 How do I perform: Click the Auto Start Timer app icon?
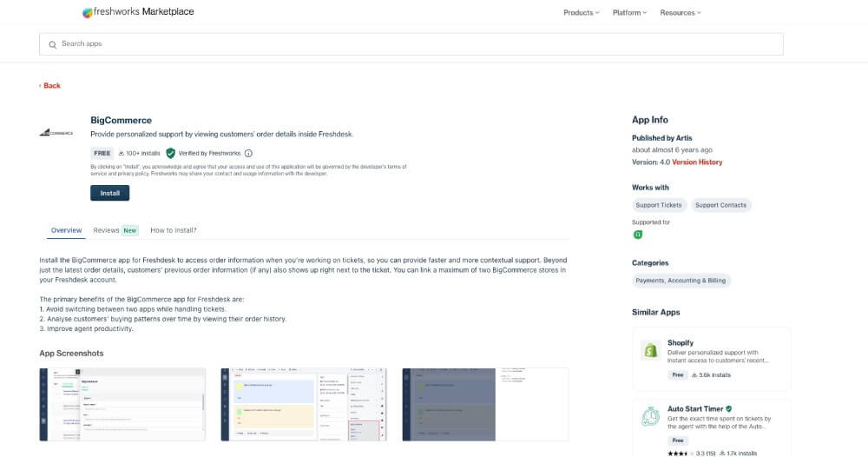click(650, 416)
